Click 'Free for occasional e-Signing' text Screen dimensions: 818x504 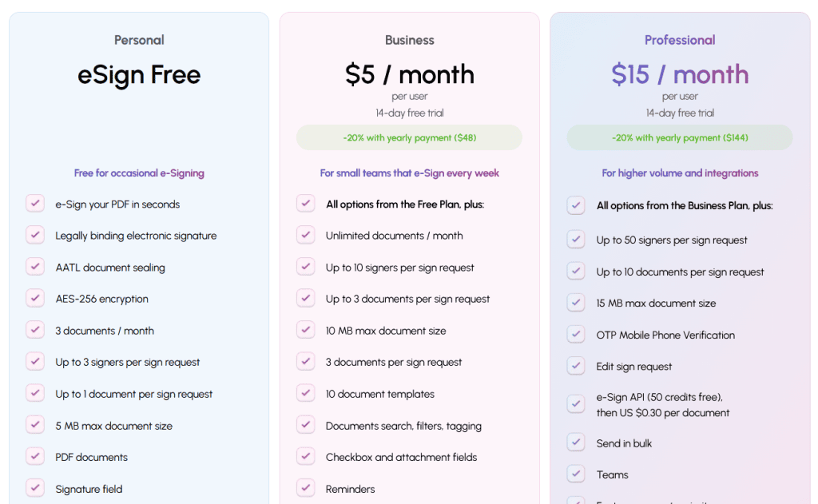[139, 173]
